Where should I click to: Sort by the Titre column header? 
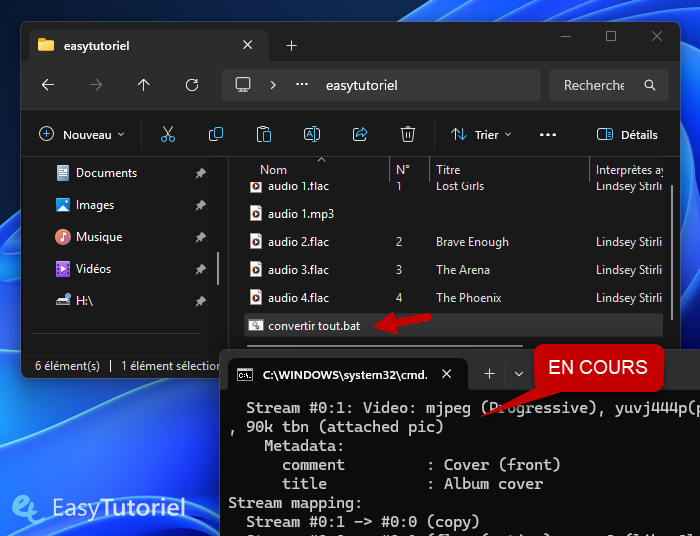click(x=448, y=170)
